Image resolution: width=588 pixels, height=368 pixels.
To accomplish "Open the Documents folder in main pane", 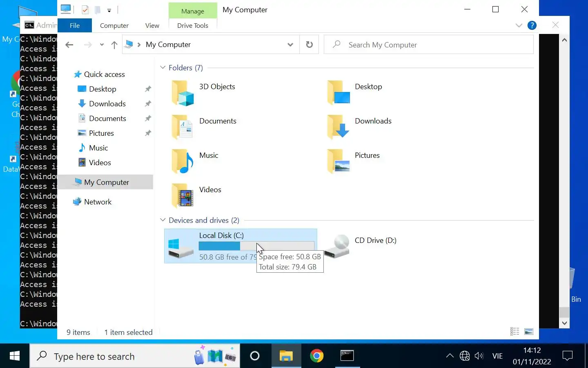I will (x=183, y=127).
